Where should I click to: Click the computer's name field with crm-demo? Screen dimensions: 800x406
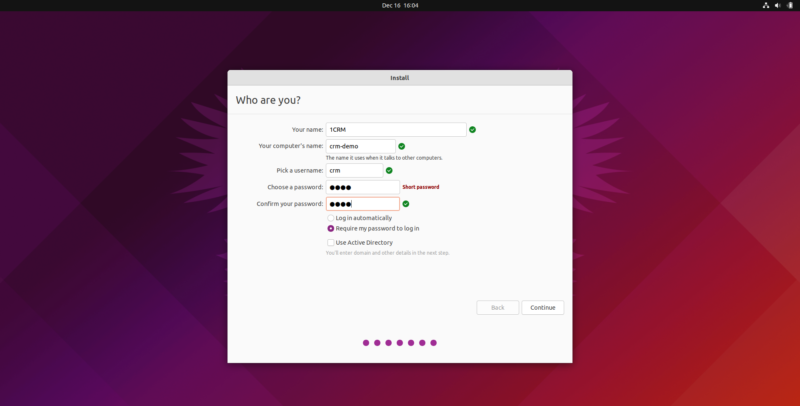point(360,146)
